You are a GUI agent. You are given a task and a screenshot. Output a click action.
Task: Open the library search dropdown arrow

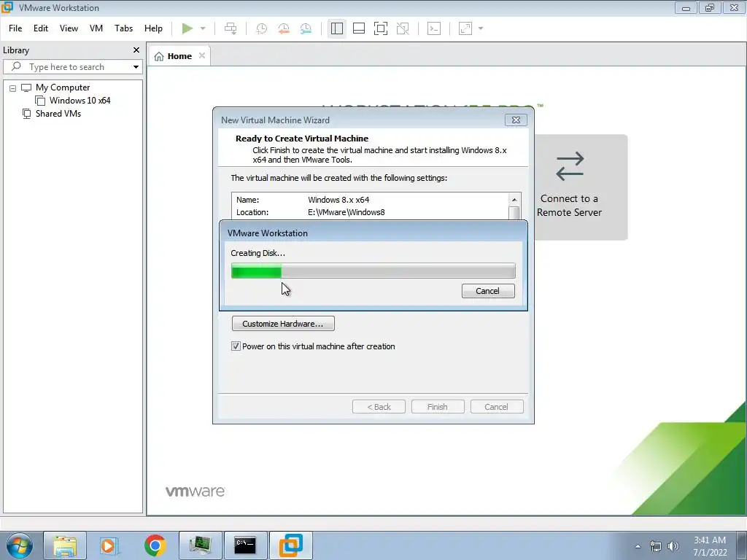coord(136,66)
